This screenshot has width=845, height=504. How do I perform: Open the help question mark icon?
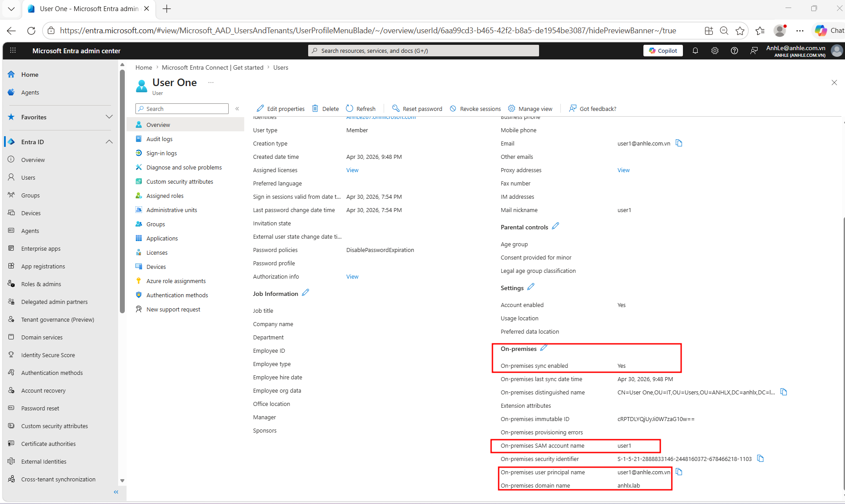coord(734,51)
